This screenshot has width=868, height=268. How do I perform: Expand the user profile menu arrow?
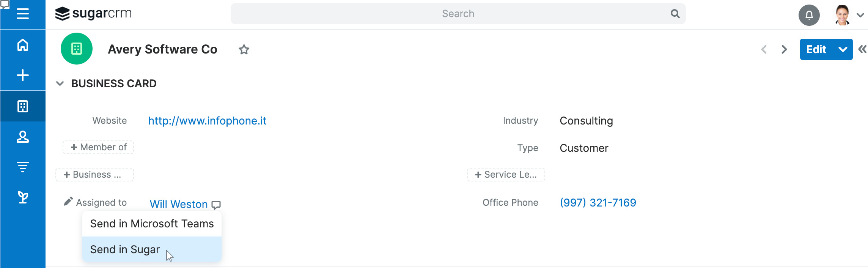pyautogui.click(x=860, y=15)
